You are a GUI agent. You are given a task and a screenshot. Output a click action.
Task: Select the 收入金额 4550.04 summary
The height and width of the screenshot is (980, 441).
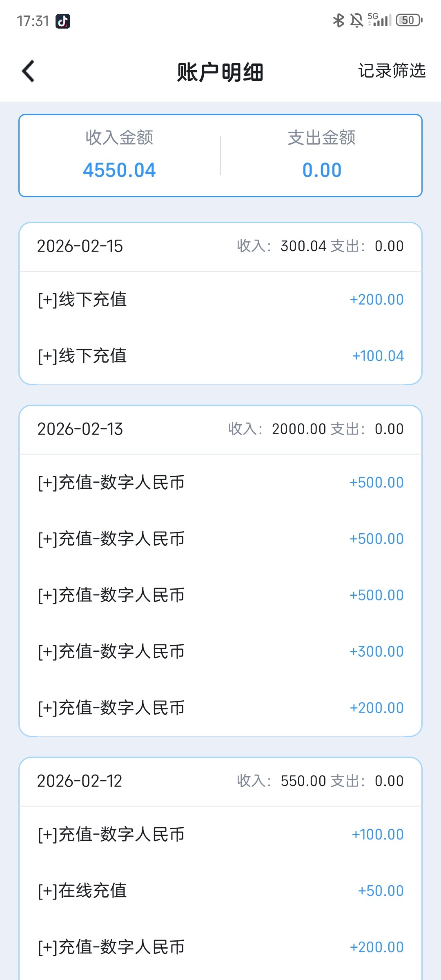(119, 156)
